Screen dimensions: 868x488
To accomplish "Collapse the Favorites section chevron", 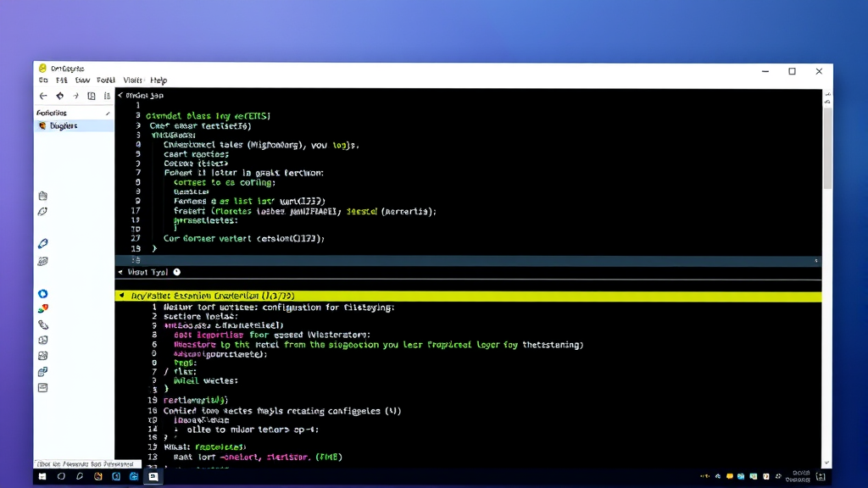I will 108,112.
